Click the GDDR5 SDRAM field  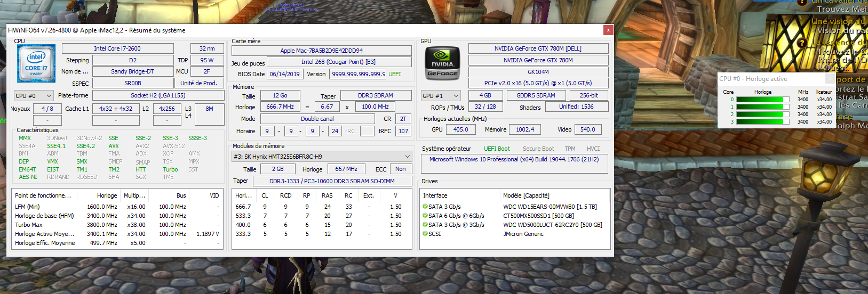[536, 95]
